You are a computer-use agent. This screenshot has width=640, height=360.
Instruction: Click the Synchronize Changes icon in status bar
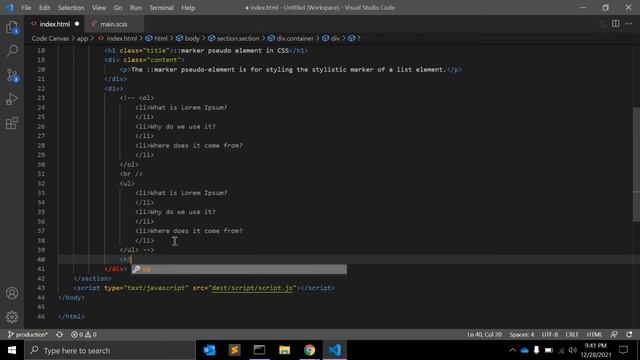coord(60,334)
